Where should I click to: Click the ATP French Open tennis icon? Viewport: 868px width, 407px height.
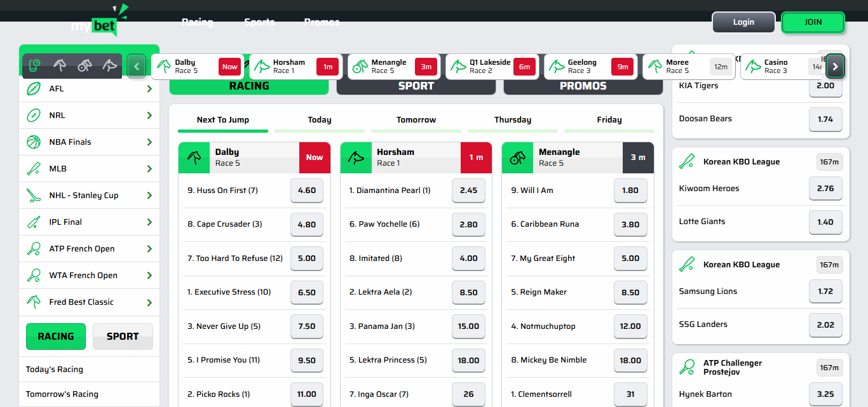pos(34,249)
